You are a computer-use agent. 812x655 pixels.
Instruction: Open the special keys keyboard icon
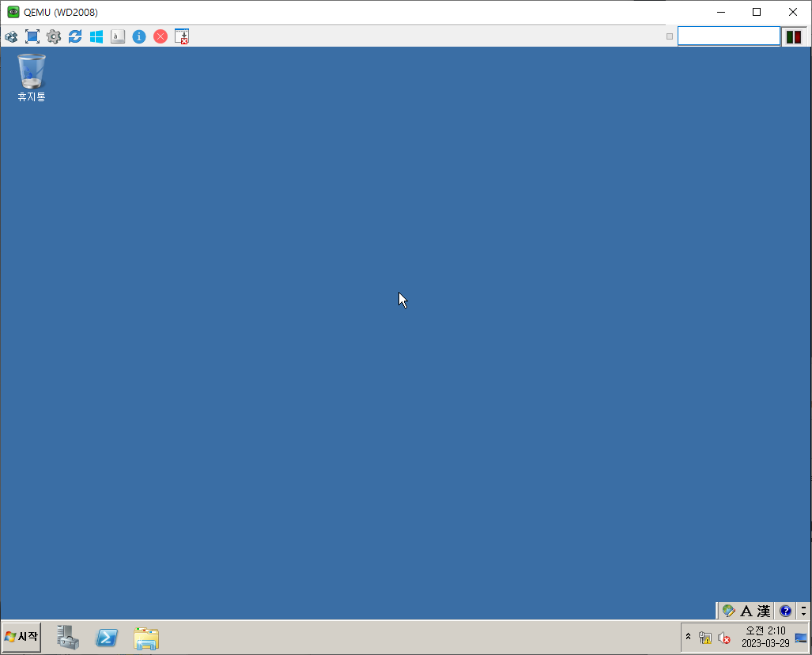coord(118,37)
